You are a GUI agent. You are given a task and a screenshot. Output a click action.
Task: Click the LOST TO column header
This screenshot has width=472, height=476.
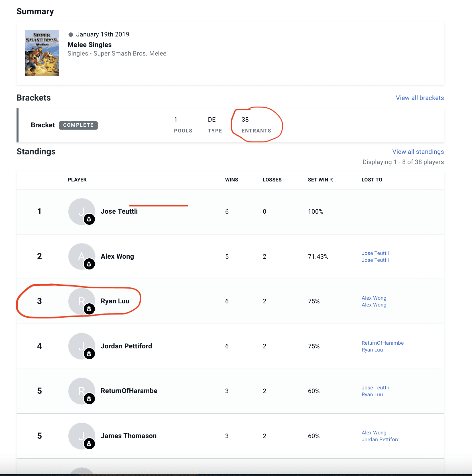(372, 180)
